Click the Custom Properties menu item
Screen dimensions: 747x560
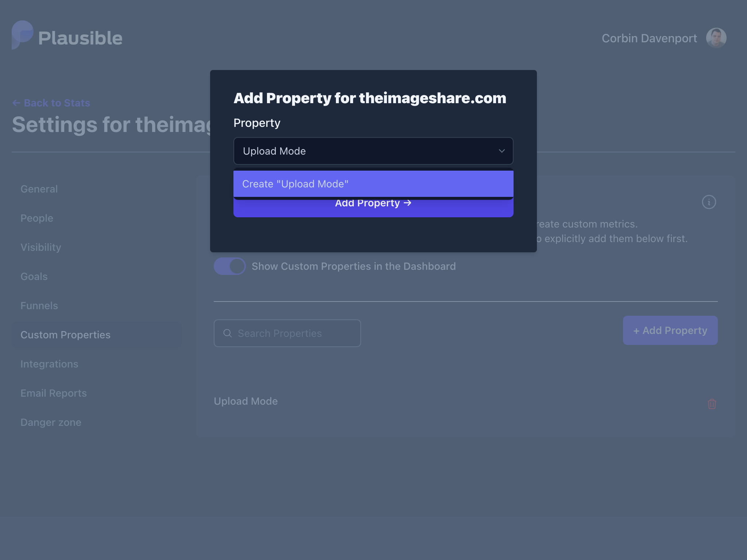[65, 334]
